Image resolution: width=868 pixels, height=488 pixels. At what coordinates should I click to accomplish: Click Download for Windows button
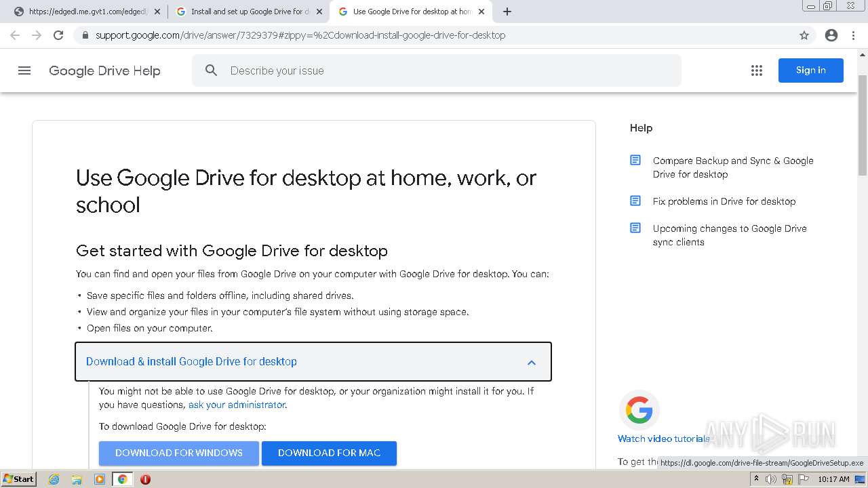pos(179,453)
